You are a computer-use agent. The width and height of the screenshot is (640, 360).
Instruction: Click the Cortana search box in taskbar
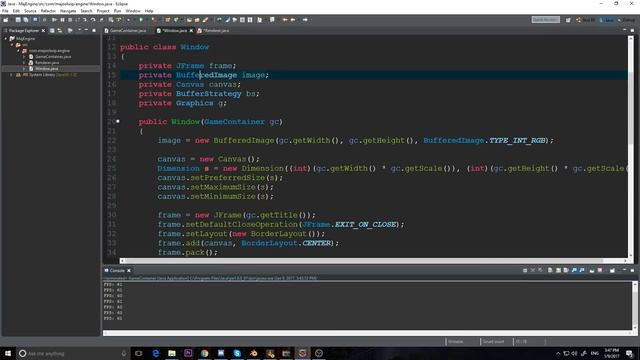tap(73, 353)
